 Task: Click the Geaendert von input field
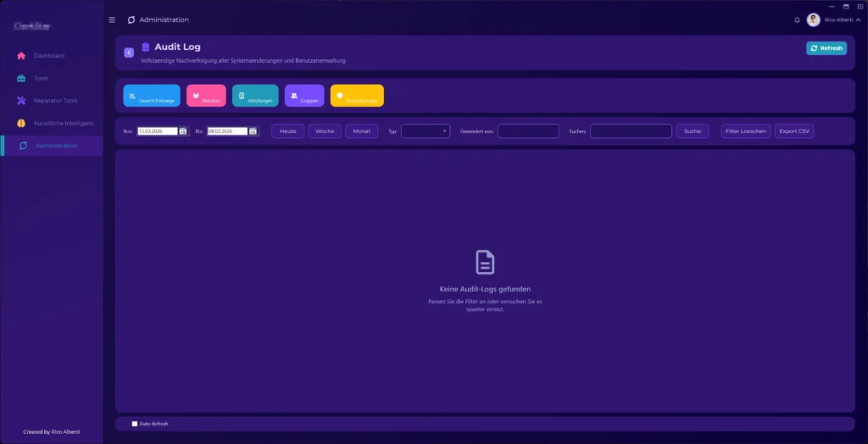[528, 131]
